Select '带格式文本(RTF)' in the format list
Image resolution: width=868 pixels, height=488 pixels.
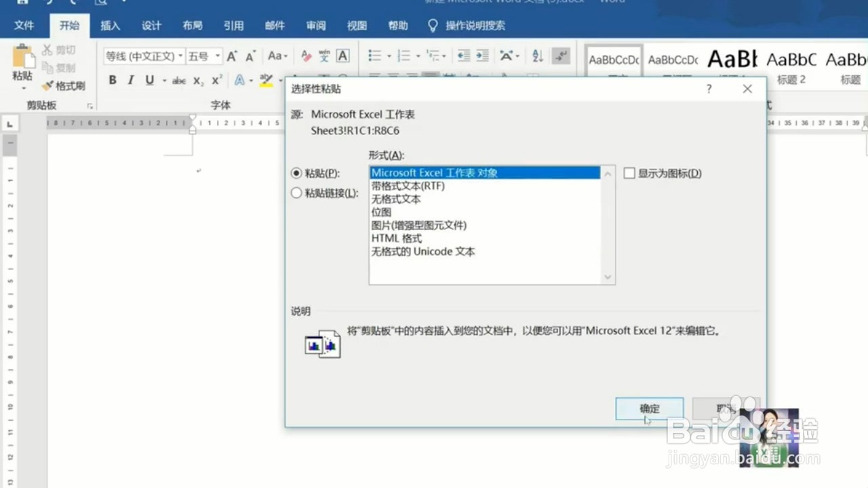coord(485,186)
